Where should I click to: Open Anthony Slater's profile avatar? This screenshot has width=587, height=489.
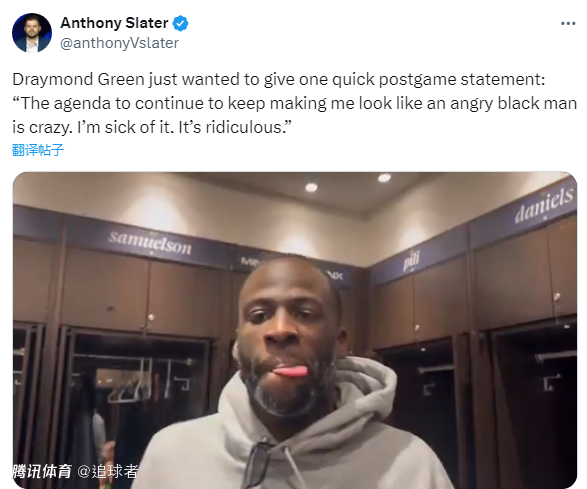[x=32, y=33]
